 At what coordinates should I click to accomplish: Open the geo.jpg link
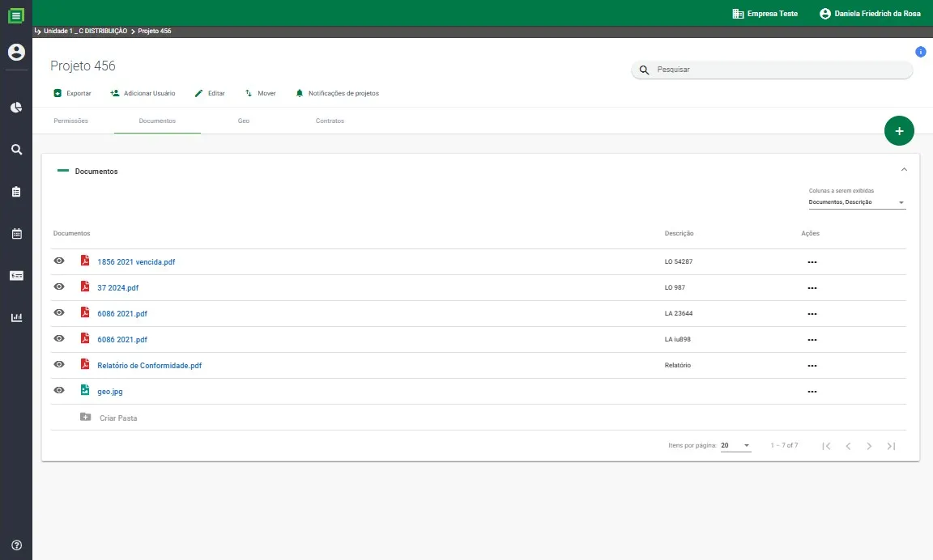pyautogui.click(x=110, y=392)
